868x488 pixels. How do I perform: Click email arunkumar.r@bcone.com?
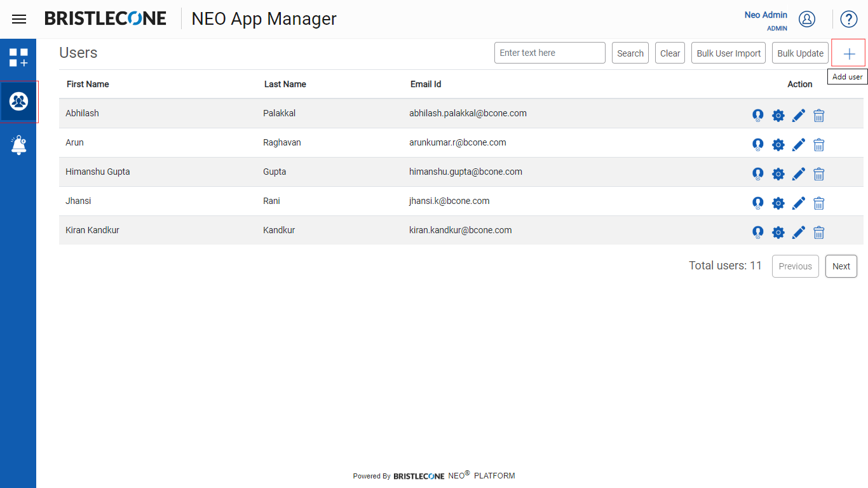pos(458,142)
